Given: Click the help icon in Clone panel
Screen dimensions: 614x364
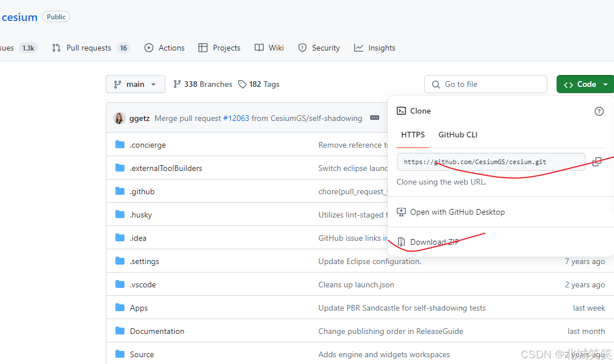Looking at the screenshot, I should pyautogui.click(x=599, y=111).
